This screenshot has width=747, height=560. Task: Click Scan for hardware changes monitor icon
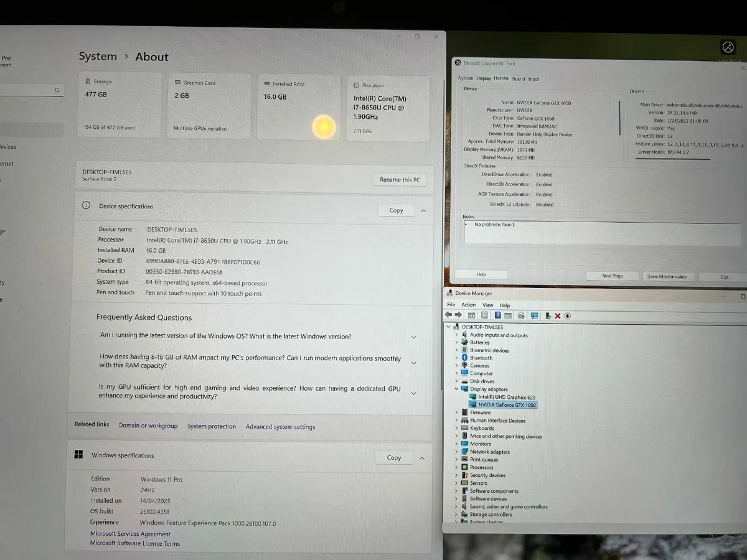coord(534,315)
